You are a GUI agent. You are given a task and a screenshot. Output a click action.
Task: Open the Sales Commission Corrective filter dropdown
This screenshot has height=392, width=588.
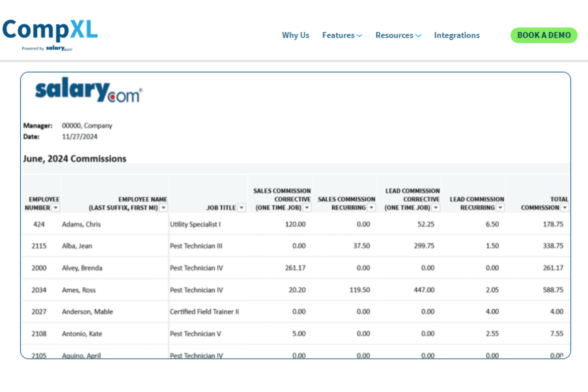(306, 207)
